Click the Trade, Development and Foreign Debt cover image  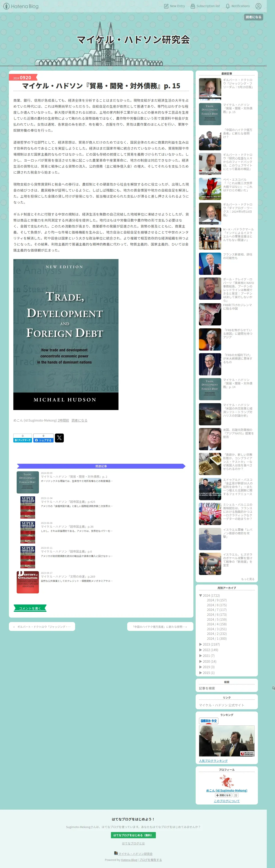coord(66,334)
